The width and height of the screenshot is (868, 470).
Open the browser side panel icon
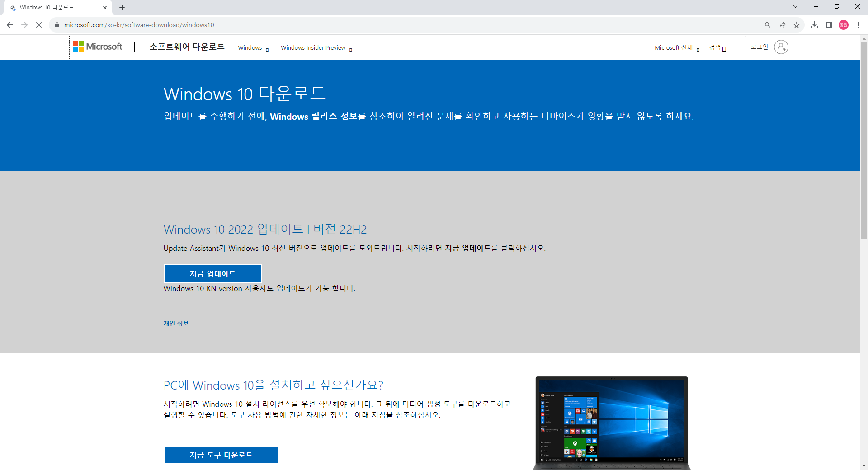829,25
